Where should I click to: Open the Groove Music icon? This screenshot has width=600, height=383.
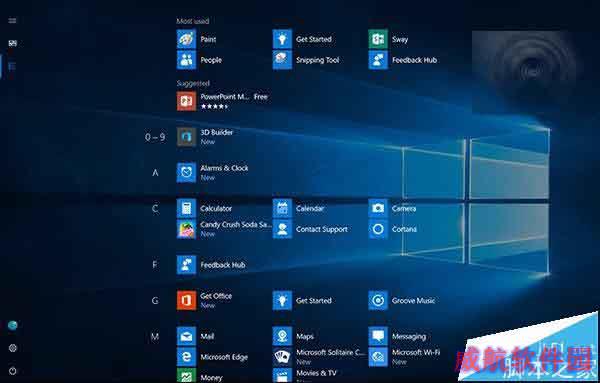click(378, 300)
